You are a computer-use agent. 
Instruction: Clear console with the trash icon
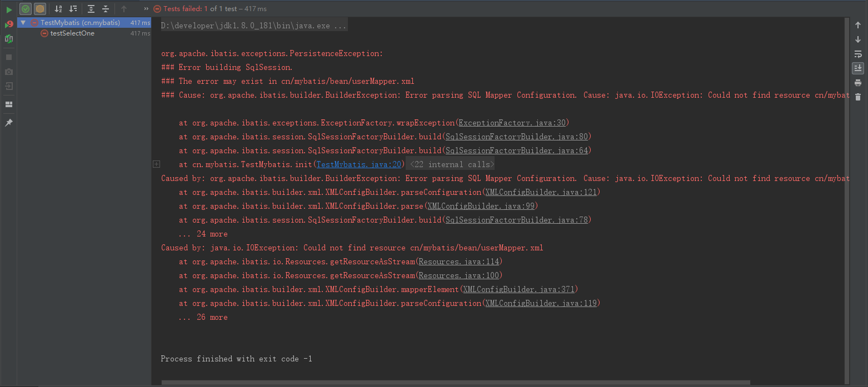[858, 97]
